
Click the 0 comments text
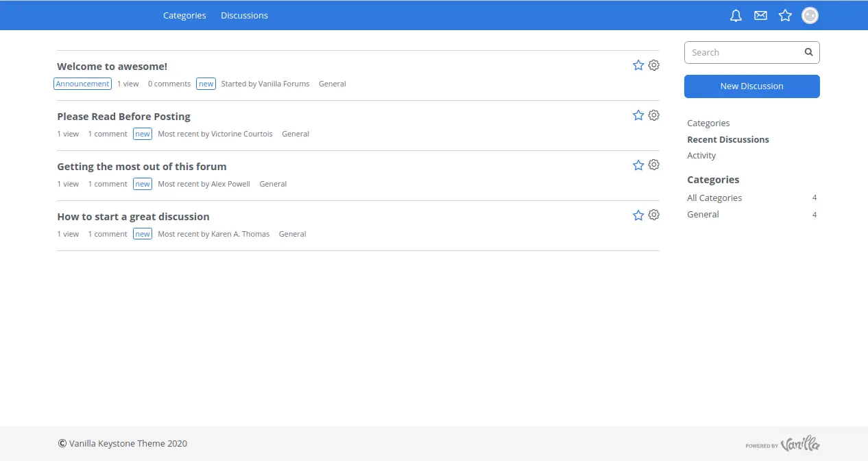pyautogui.click(x=169, y=84)
